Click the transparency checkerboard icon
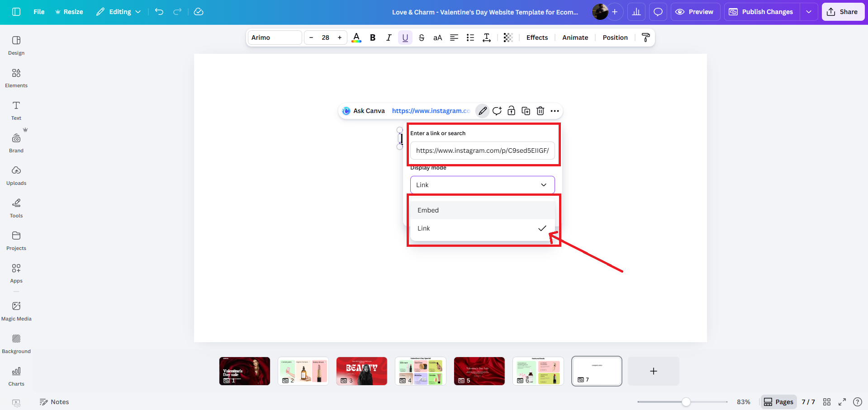This screenshot has width=868, height=410. pyautogui.click(x=508, y=38)
